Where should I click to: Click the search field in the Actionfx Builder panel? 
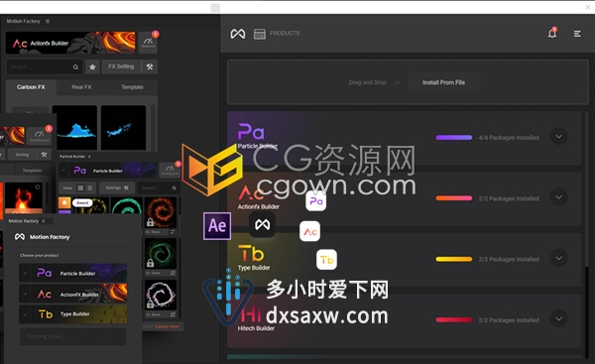(x=44, y=66)
